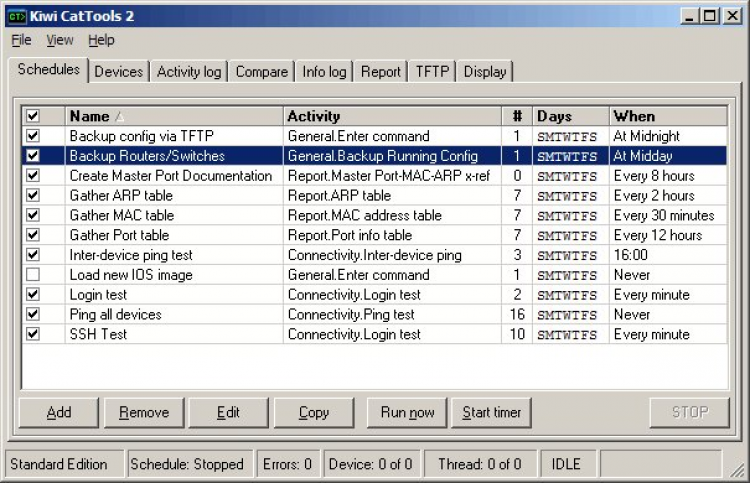The height and width of the screenshot is (483, 750).
Task: Uncheck the Backup Routers/Switches checkbox
Action: pyautogui.click(x=33, y=156)
